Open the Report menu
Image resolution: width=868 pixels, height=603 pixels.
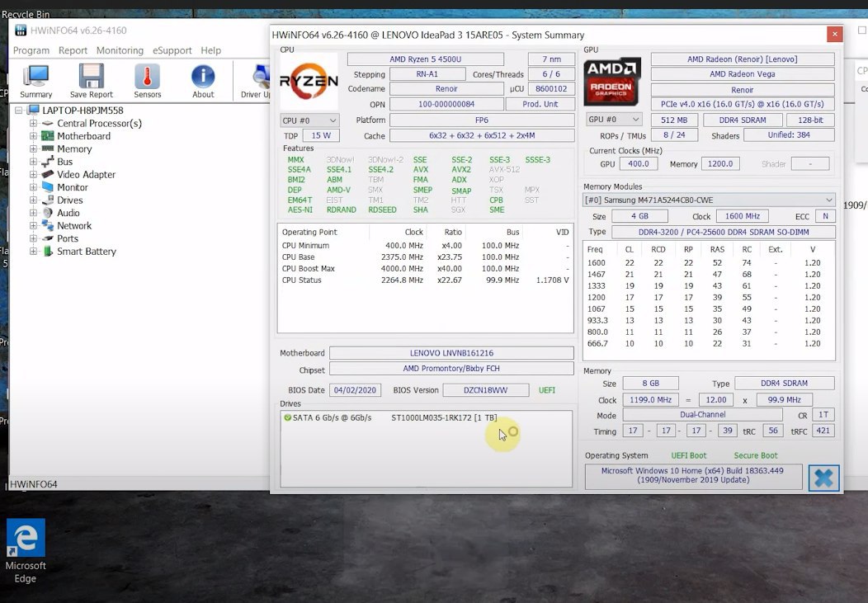point(73,50)
